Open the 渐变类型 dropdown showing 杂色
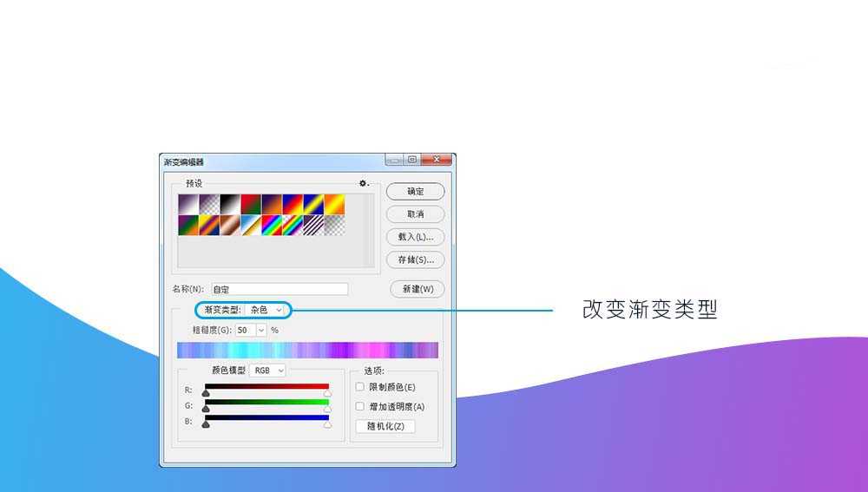The height and width of the screenshot is (492, 868). pyautogui.click(x=265, y=310)
